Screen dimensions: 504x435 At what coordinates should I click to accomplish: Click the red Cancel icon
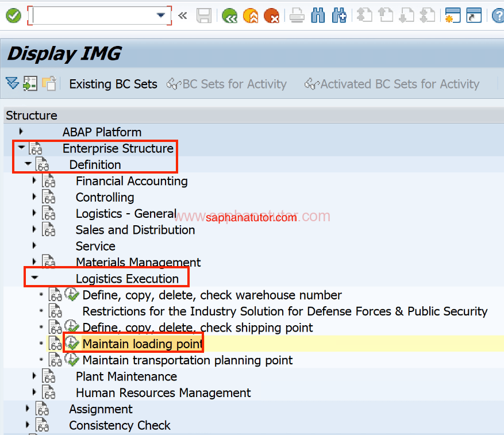pyautogui.click(x=271, y=16)
